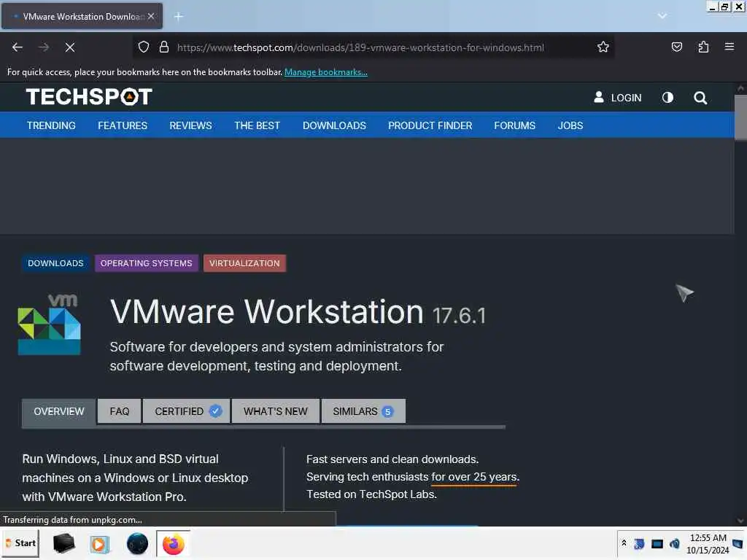The image size is (747, 560).
Task: Select VMware Workstation title heading
Action: pos(267,311)
